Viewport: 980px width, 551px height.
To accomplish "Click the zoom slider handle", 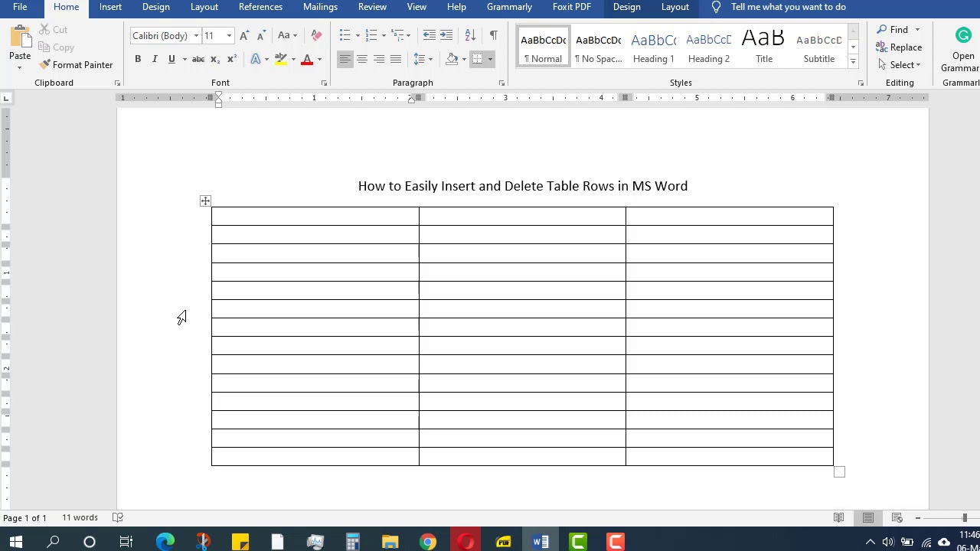I will [965, 518].
